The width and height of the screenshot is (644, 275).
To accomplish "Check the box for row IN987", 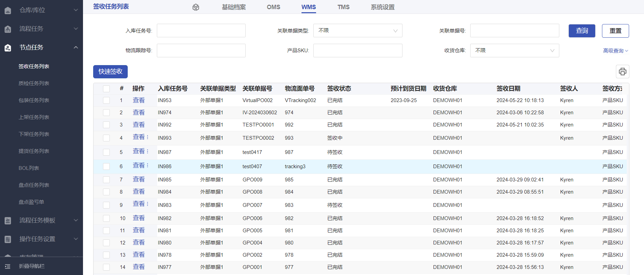I will click(106, 152).
